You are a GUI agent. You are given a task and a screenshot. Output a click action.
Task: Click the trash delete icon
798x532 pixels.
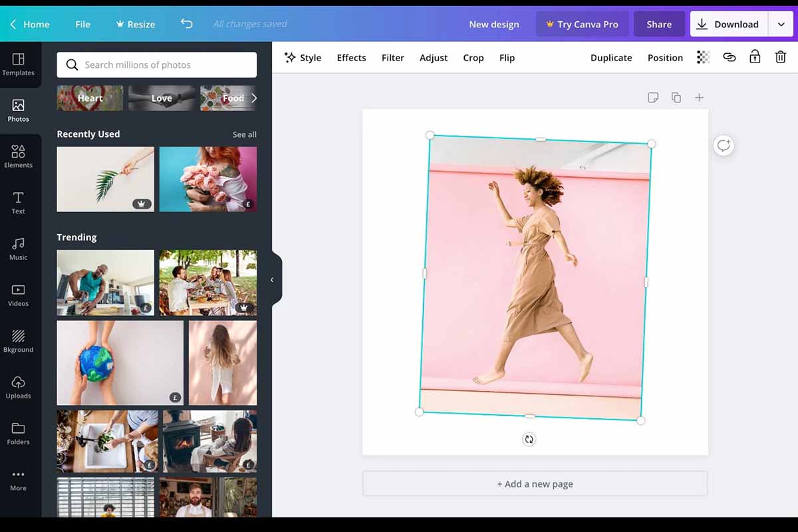coord(780,57)
